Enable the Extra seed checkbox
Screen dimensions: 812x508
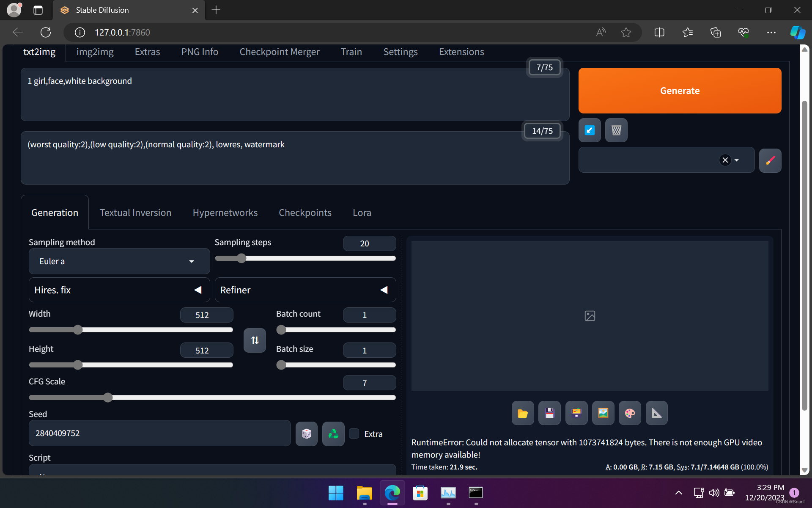354,433
